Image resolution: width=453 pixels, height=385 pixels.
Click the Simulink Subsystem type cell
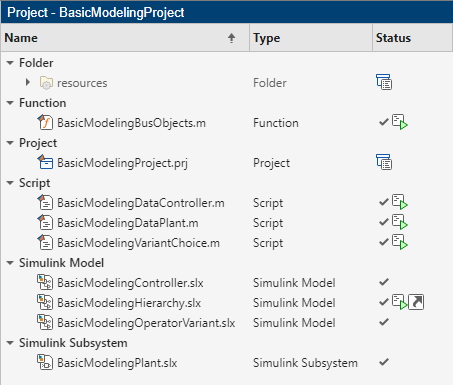[x=305, y=363]
